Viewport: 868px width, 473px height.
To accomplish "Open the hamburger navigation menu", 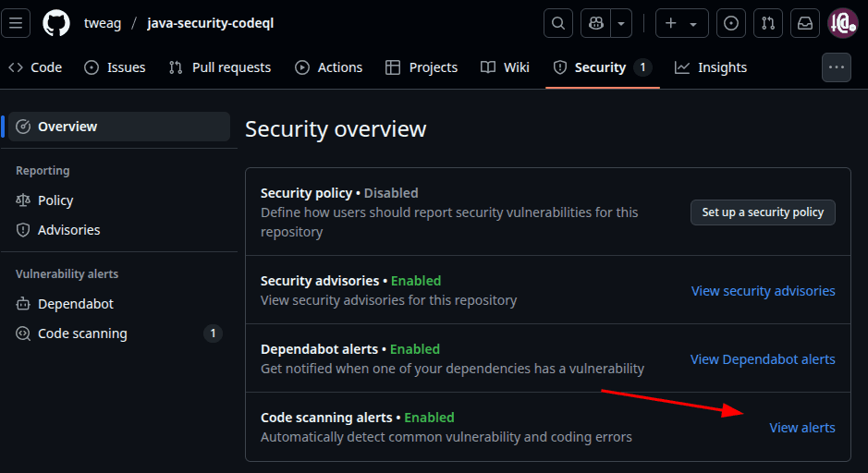I will tap(16, 23).
